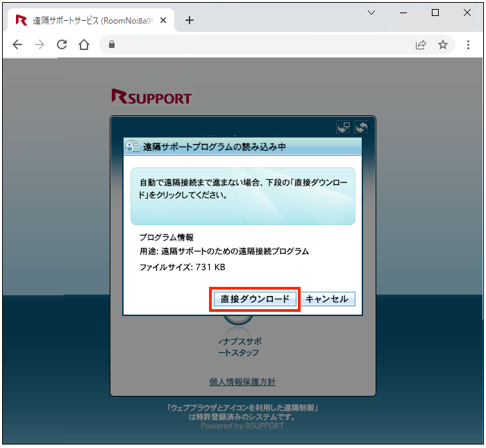Click the ナブスサポートスタッフ label

240,347
